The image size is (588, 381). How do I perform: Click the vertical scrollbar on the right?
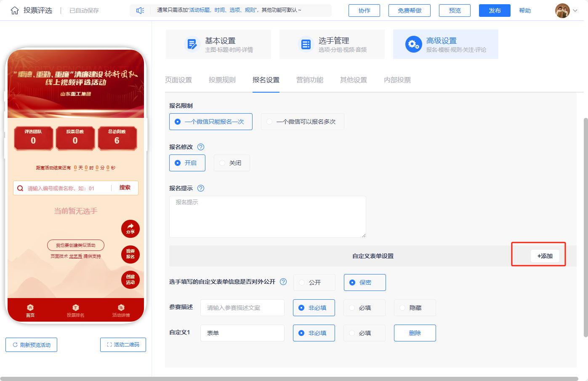pyautogui.click(x=585, y=227)
